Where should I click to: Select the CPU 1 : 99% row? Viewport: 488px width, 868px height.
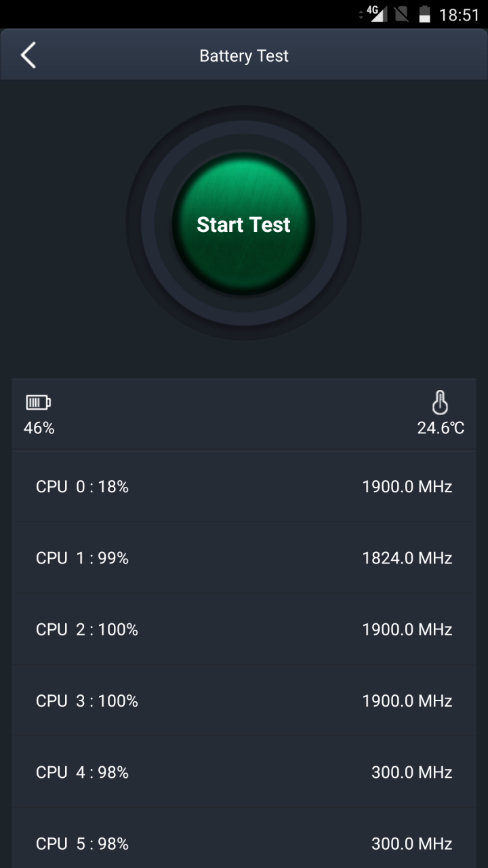[x=244, y=558]
